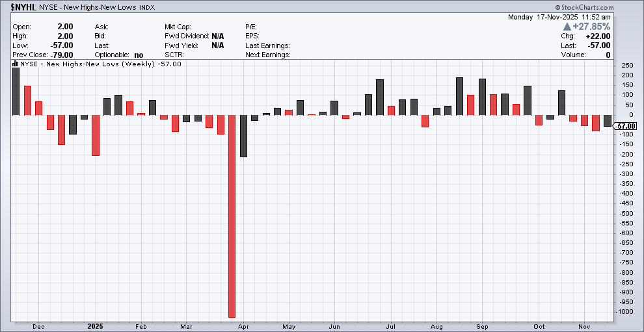Click the dark bar at start of April

243,136
